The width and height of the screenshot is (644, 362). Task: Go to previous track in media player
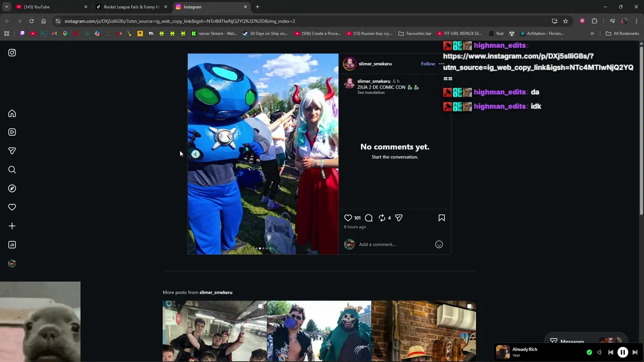(610, 352)
